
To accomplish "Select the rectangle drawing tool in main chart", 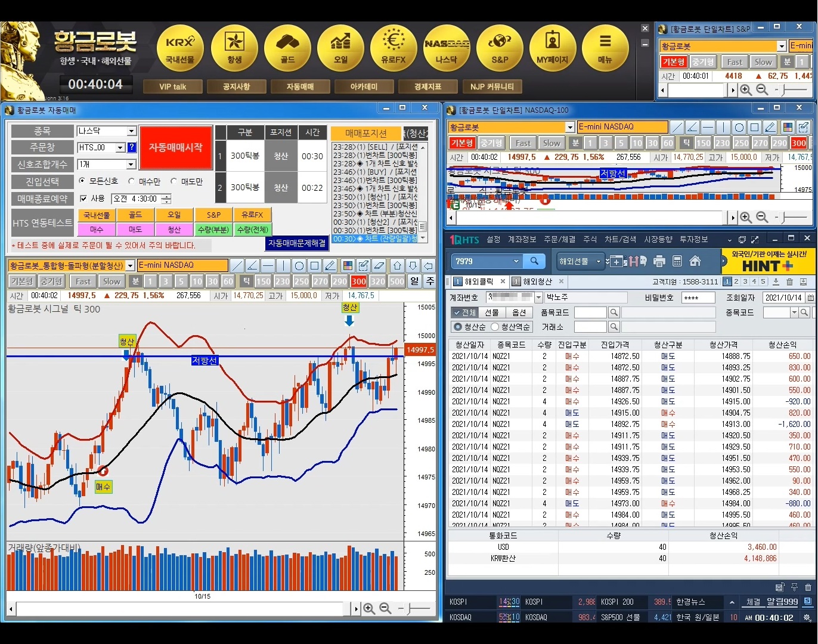I will [314, 265].
